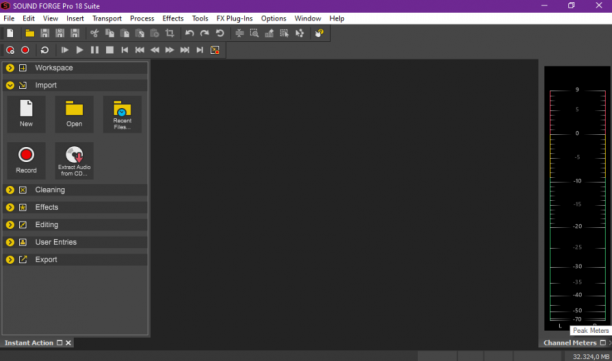Expand the Export section
Screen dimensions: 612x361
(x=10, y=260)
